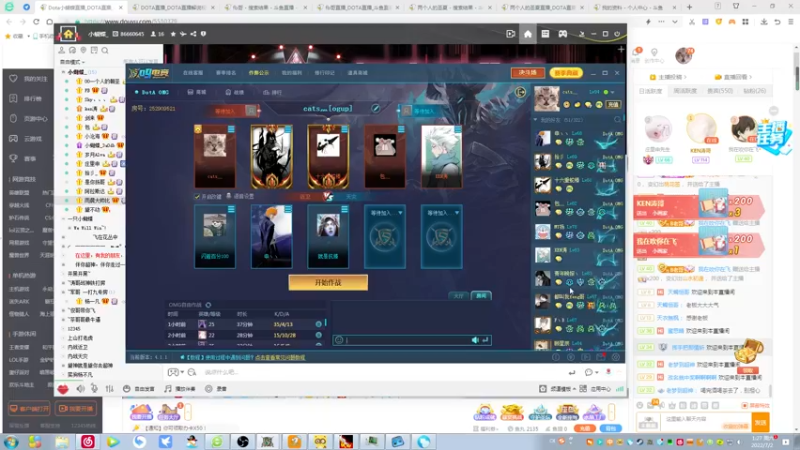This screenshot has height=450, width=800.
Task: Open the emoji picker in the room chat
Action: 339,340
